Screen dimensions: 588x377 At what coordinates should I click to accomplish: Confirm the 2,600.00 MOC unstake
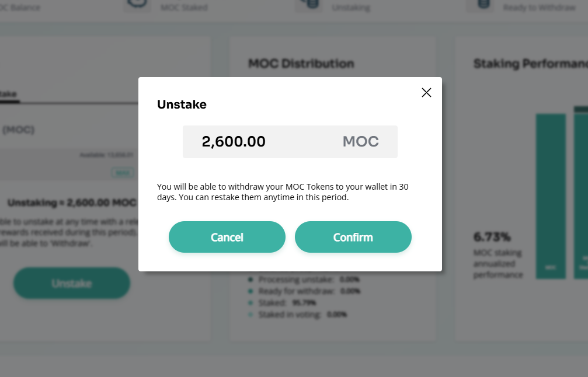point(353,237)
